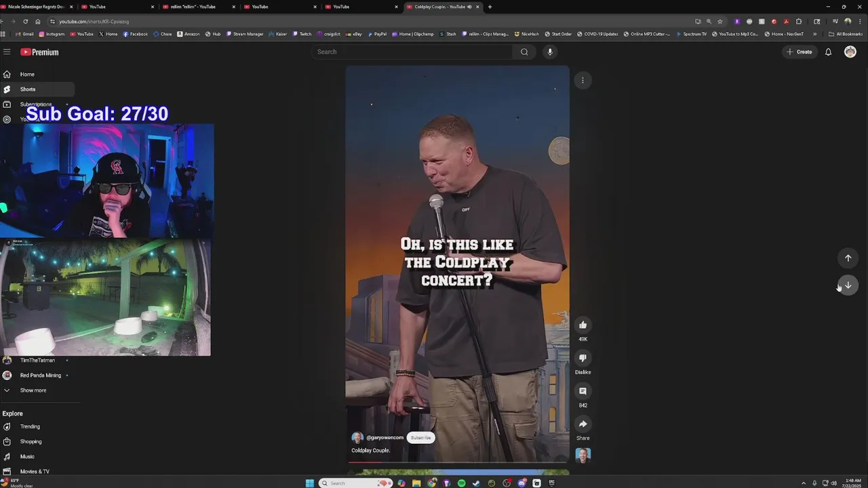Switch to the rellim - YouTube tab
This screenshot has width=868, height=488.
click(197, 7)
